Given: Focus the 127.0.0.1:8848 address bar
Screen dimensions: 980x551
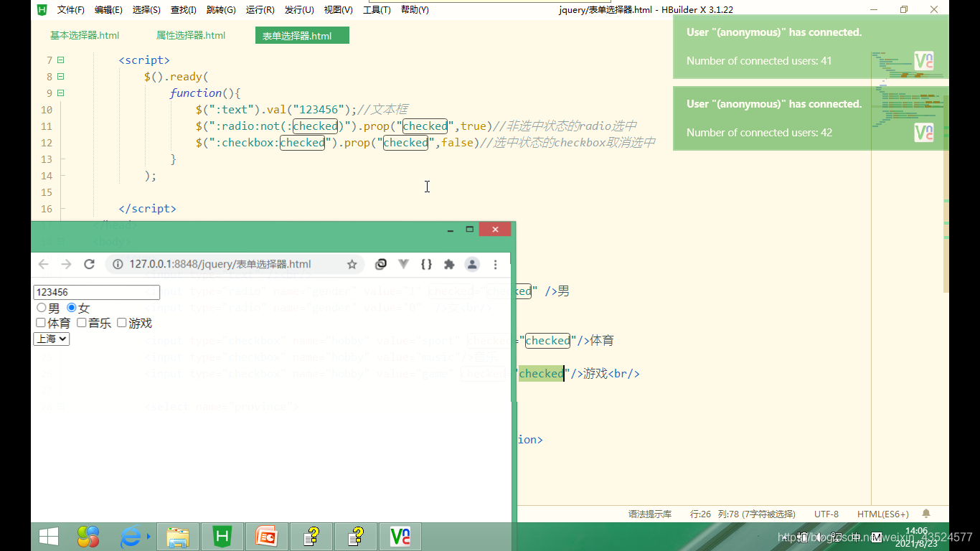Looking at the screenshot, I should click(235, 264).
